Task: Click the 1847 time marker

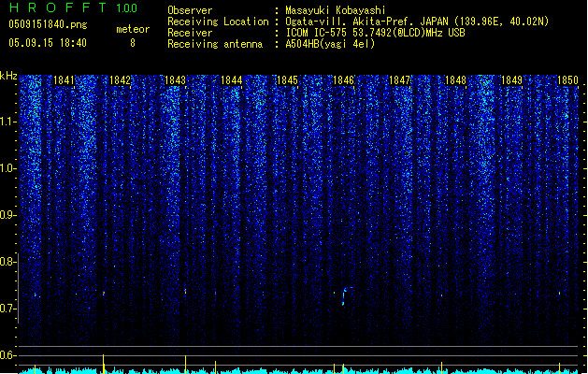Action: 400,80
